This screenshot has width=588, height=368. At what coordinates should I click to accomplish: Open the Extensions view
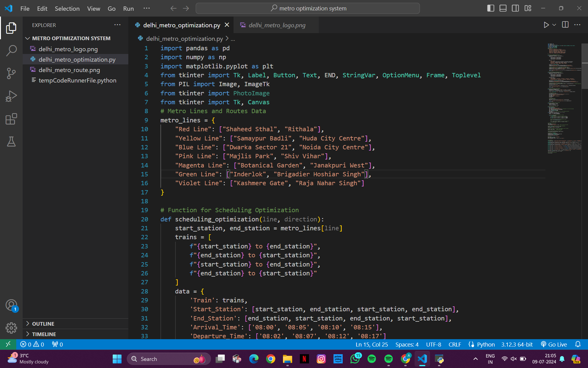(x=11, y=119)
